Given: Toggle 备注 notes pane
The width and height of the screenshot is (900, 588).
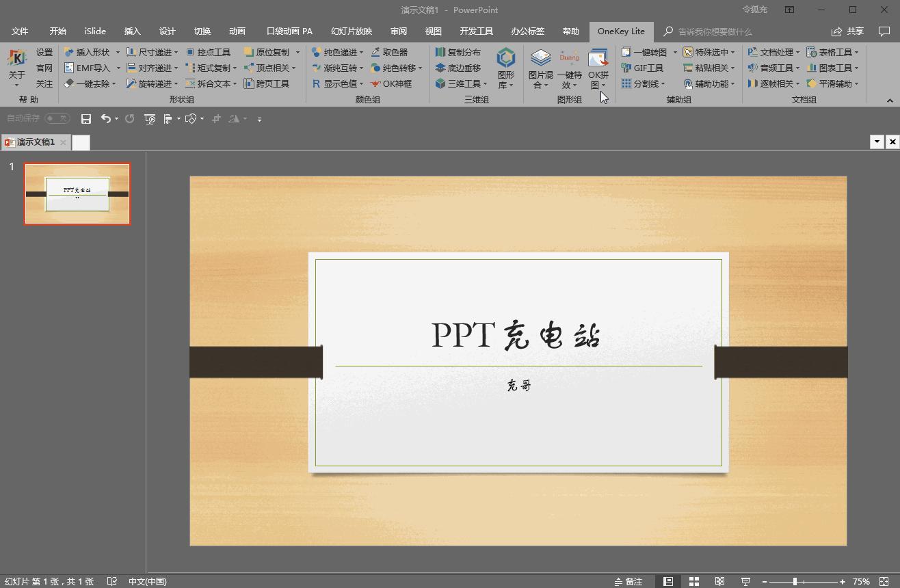Looking at the screenshot, I should pos(628,581).
